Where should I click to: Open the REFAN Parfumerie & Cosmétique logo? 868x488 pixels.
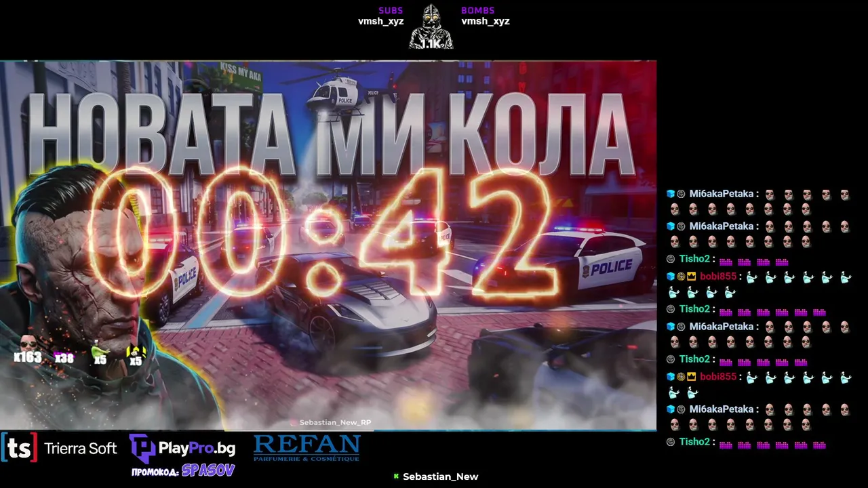click(307, 448)
